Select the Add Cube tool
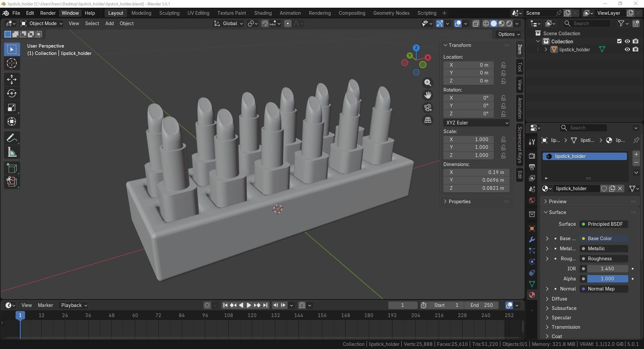Viewport: 644px width, 349px height. pos(12,168)
